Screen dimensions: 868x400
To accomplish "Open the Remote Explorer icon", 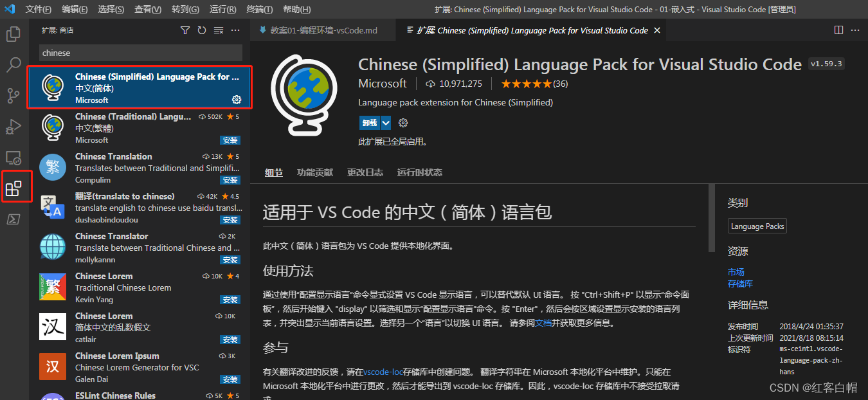I will 14,157.
